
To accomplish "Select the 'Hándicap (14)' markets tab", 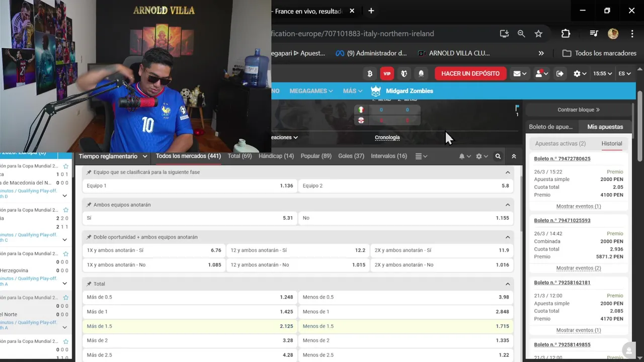I will coord(276,156).
